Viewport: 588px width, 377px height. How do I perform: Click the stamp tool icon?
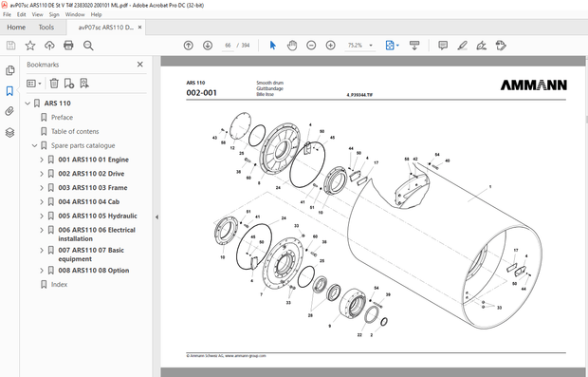click(x=501, y=46)
